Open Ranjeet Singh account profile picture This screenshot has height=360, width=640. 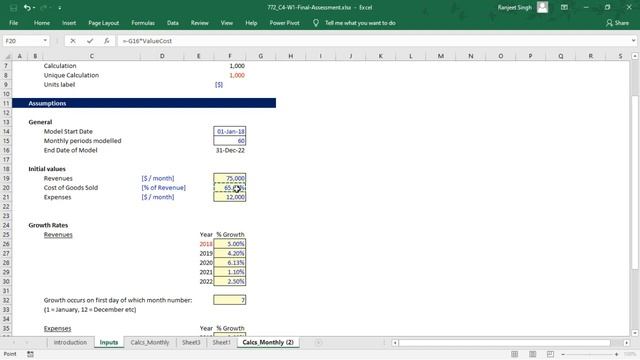(x=542, y=7)
